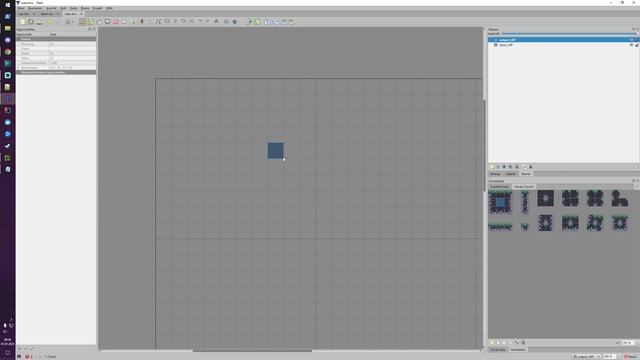This screenshot has width=640, height=360.
Task: Click the Edit Tileset icon below the tileset view
Action: click(510, 342)
